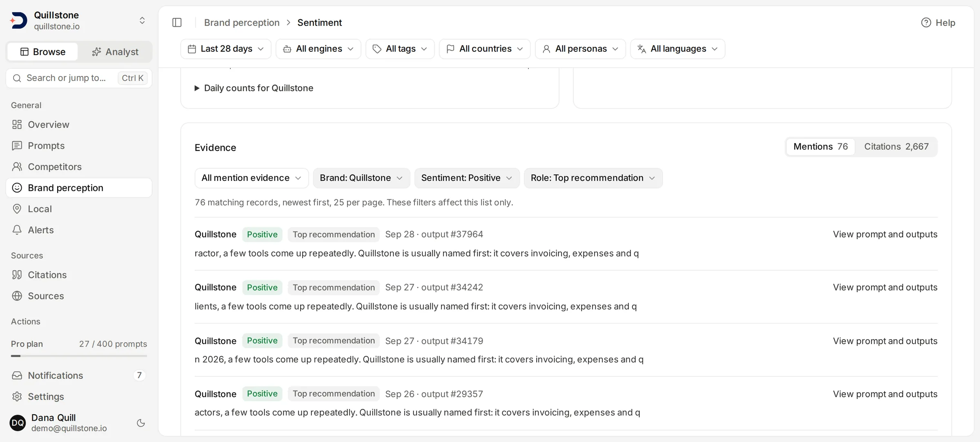View prompt and outputs for output #29357

(885, 394)
